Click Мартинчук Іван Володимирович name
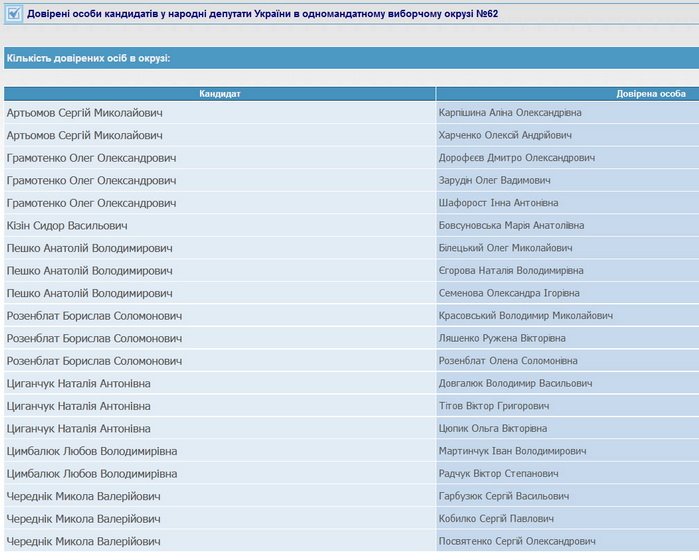The image size is (699, 560). click(x=512, y=451)
